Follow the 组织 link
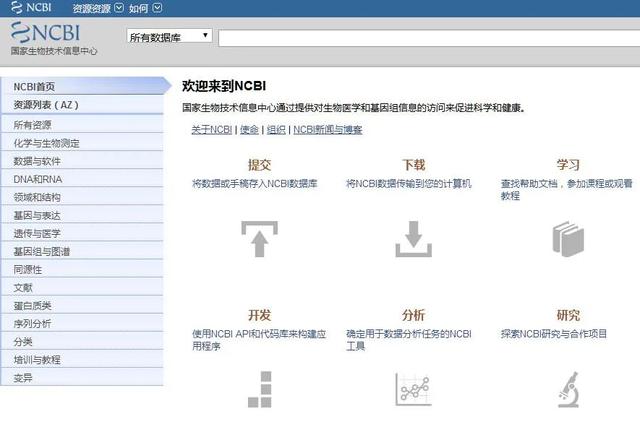 tap(276, 130)
